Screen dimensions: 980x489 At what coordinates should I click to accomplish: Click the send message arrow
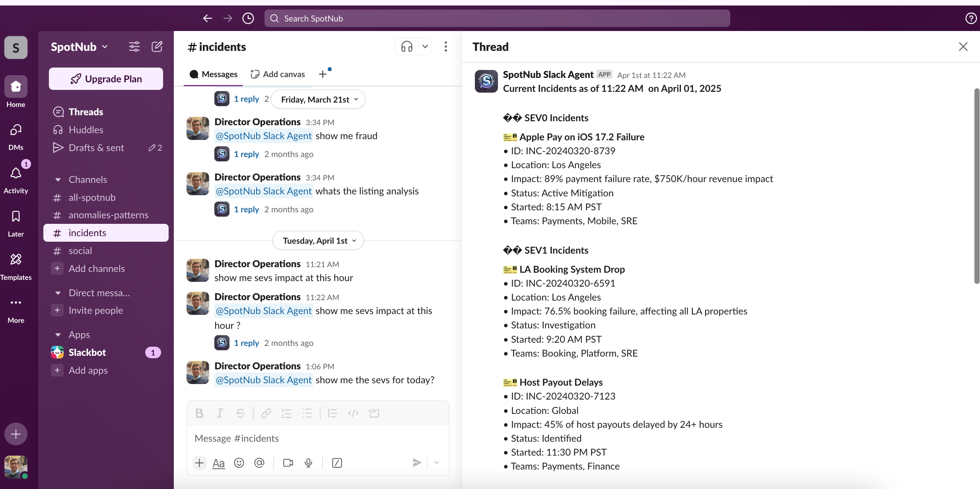point(417,463)
